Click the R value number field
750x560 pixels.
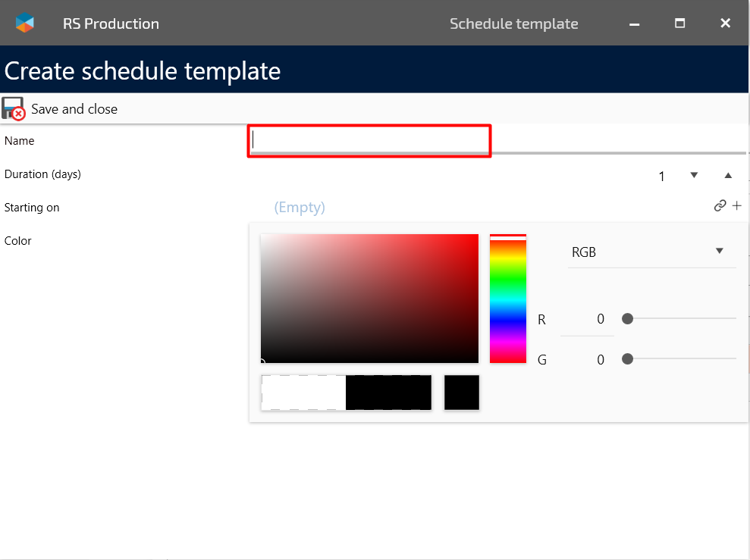588,320
